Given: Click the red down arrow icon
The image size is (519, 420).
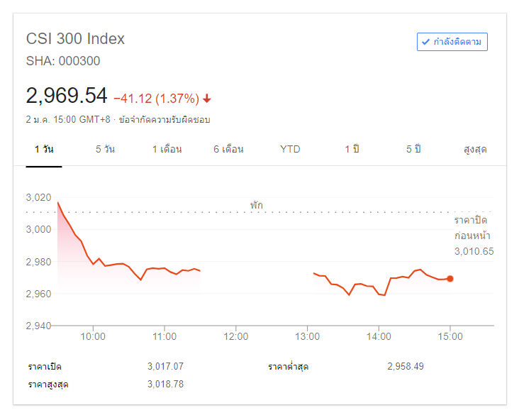Looking at the screenshot, I should click(207, 98).
